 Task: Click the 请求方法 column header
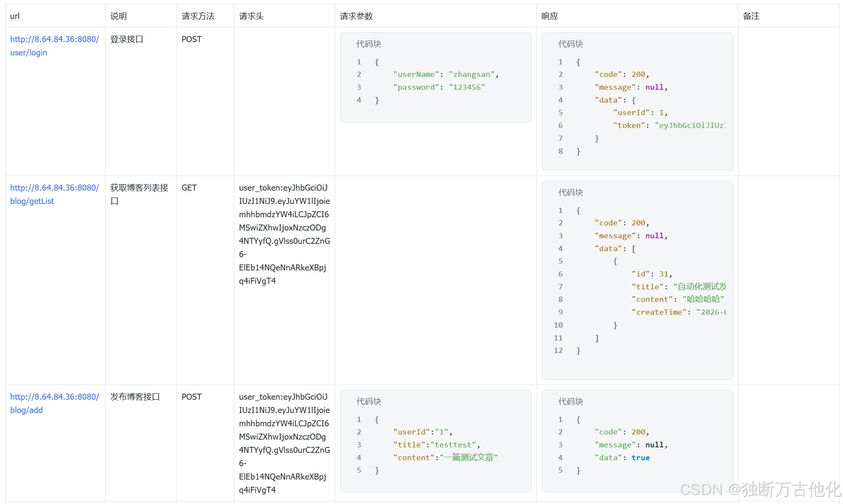pos(198,16)
